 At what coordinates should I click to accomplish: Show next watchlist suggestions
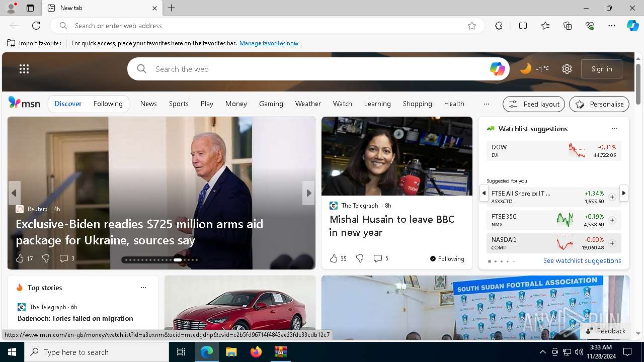point(624,193)
